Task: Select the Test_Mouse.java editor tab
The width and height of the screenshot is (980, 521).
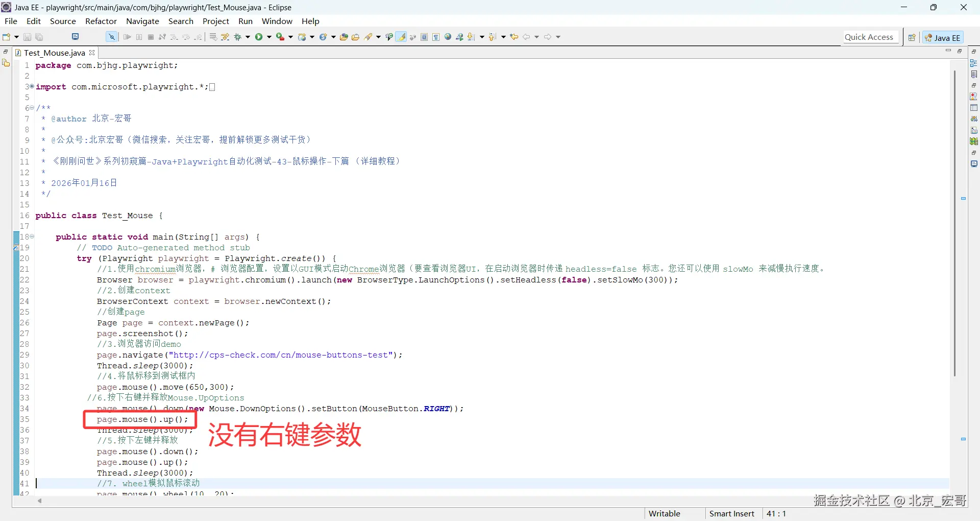Action: [55, 53]
